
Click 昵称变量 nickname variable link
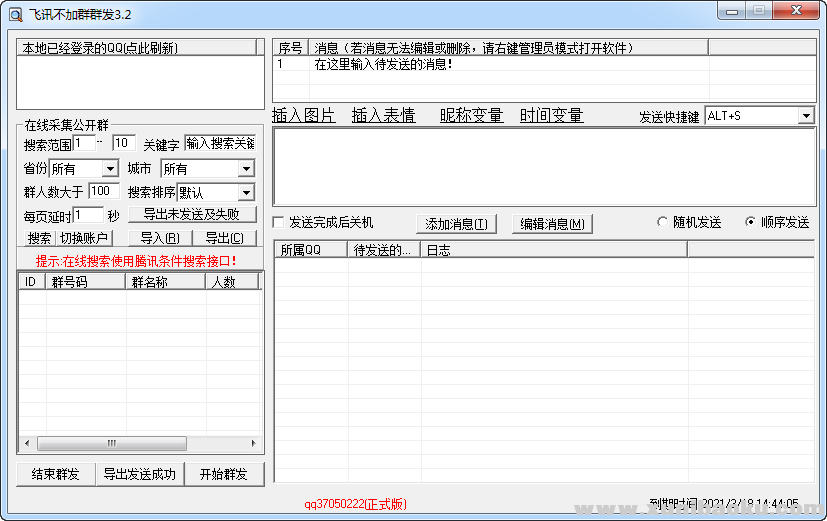(471, 115)
